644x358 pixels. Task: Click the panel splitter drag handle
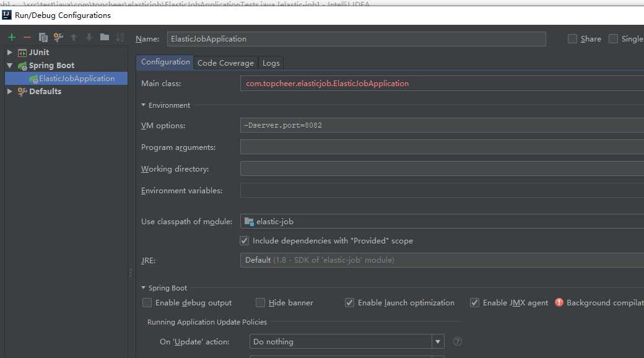(131, 272)
